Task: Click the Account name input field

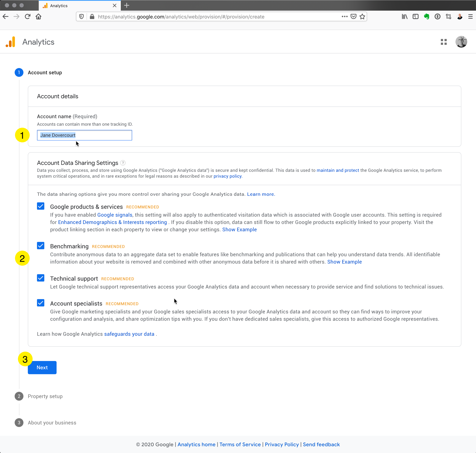Action: [84, 135]
